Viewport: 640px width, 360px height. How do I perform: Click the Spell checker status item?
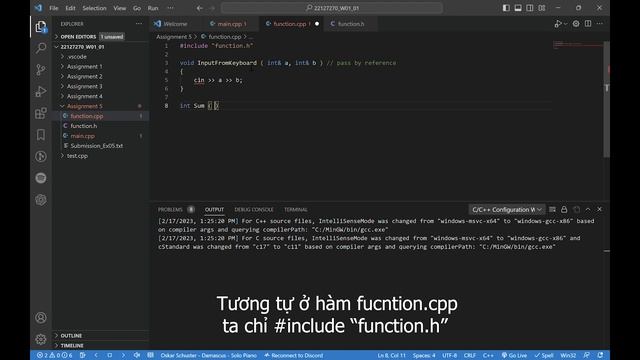tap(543, 355)
